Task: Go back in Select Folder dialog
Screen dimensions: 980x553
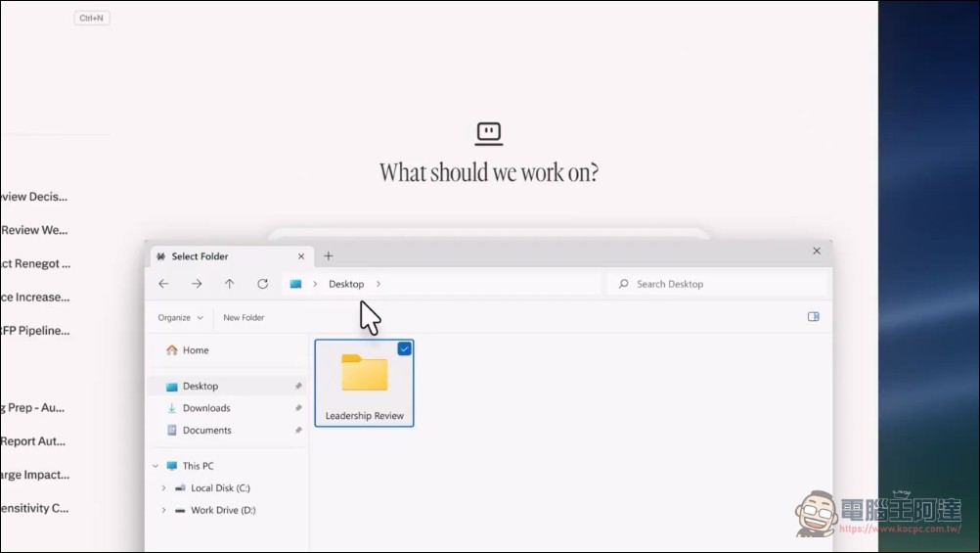Action: point(163,284)
